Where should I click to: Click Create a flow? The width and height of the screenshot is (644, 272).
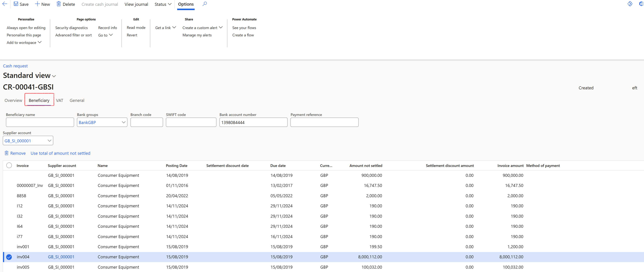243,35
